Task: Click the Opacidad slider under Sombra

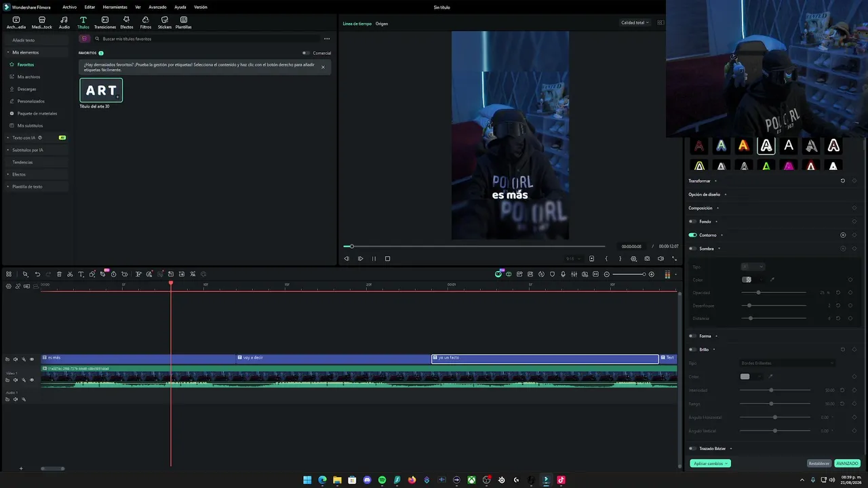Action: (774, 293)
